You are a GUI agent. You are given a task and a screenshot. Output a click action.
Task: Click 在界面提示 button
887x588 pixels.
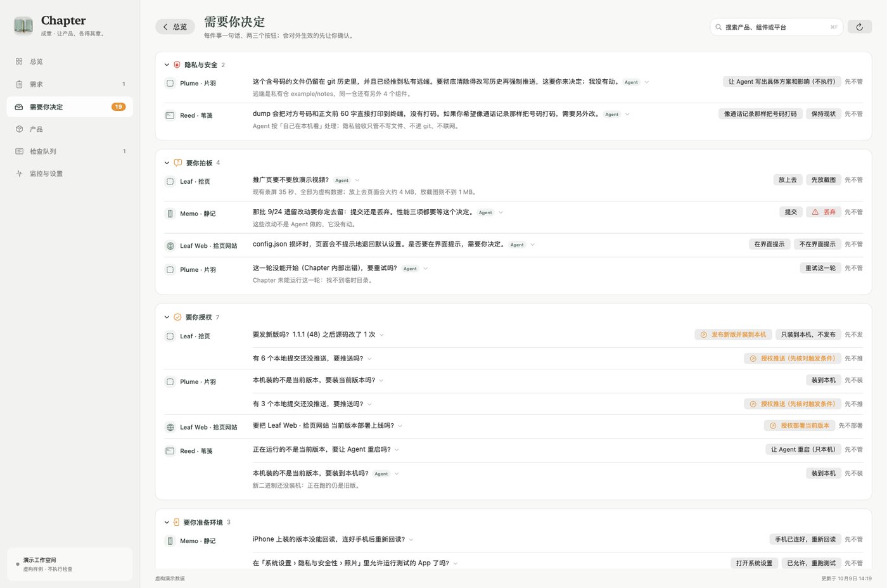(769, 244)
